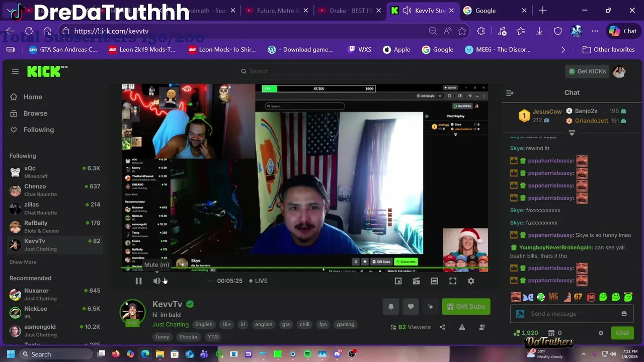
Task: Toggle the follow heart for KevvTv
Action: 411,307
